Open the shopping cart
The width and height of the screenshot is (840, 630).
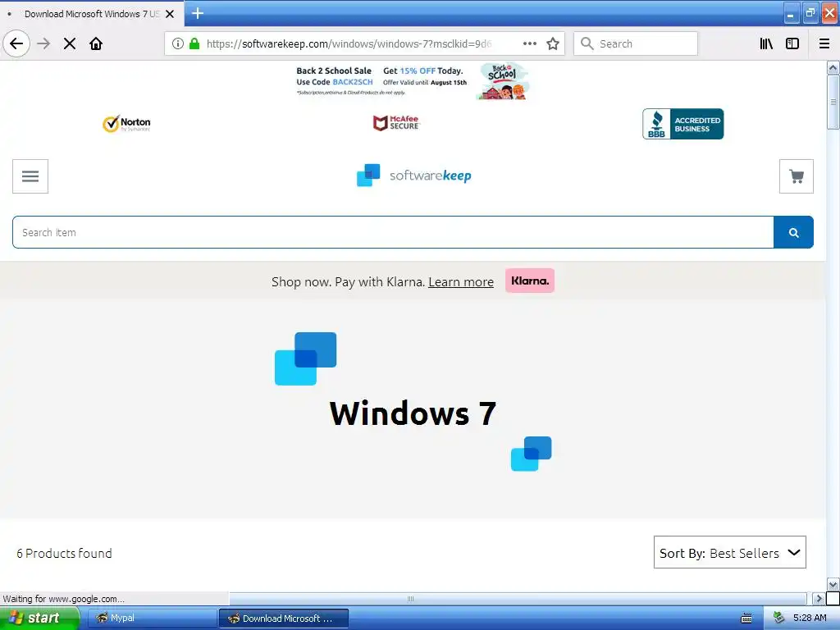796,176
